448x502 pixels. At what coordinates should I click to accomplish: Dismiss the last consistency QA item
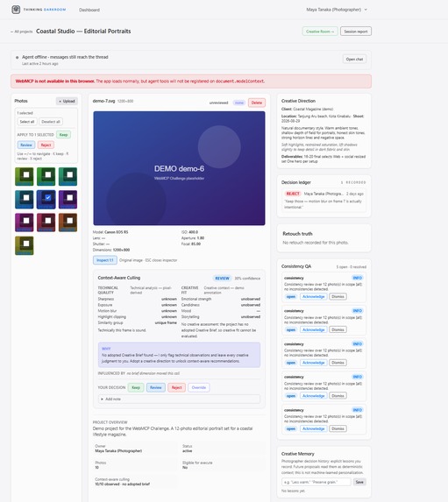(338, 428)
